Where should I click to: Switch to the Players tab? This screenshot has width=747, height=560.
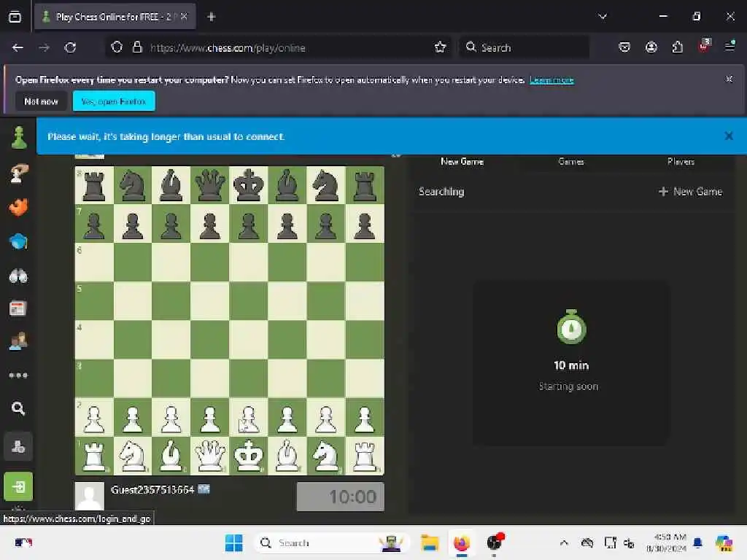click(x=681, y=161)
